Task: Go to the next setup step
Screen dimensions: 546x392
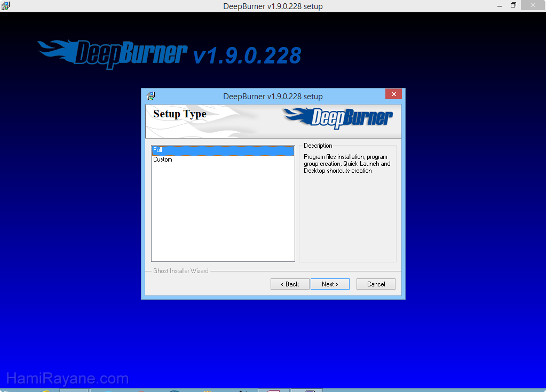Action: pyautogui.click(x=330, y=284)
